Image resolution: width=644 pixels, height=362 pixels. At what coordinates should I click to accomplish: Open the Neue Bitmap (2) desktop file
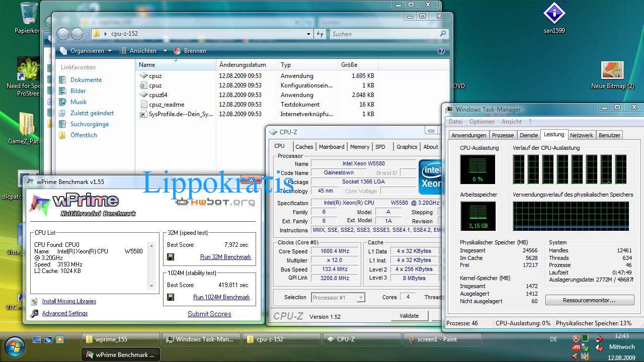point(612,71)
